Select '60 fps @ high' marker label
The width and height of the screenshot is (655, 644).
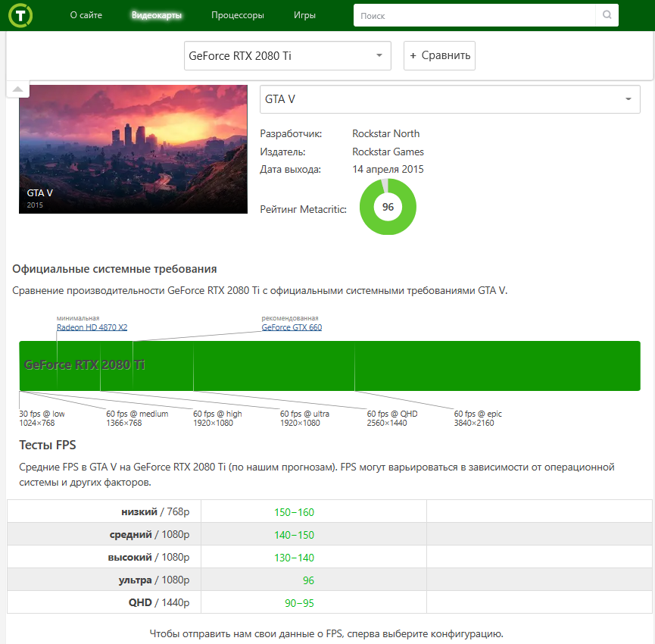217,418
